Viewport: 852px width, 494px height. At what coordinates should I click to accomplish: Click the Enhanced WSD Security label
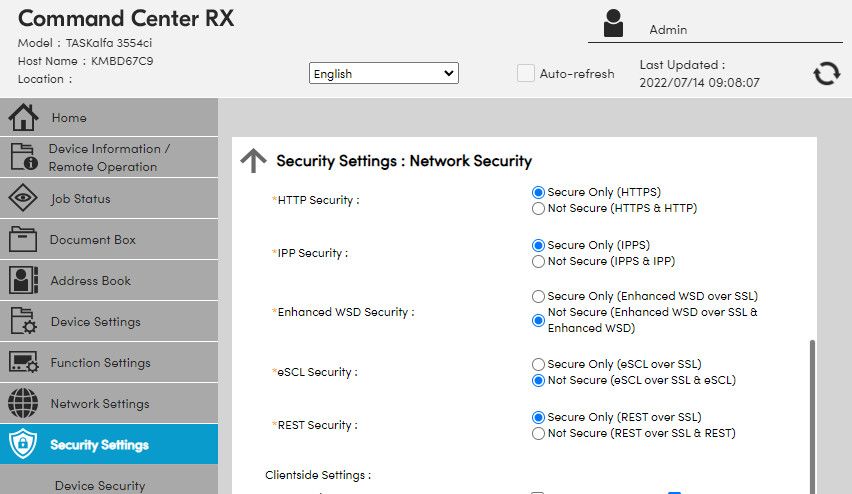coord(345,312)
